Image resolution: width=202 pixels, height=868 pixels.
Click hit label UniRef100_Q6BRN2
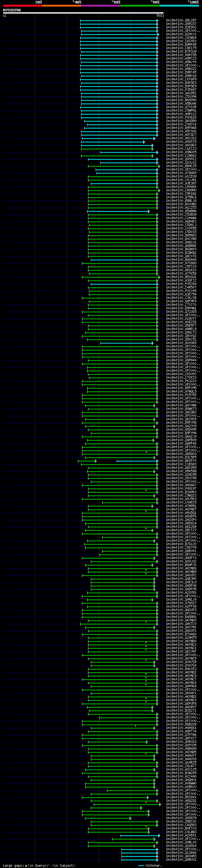tap(181, 246)
